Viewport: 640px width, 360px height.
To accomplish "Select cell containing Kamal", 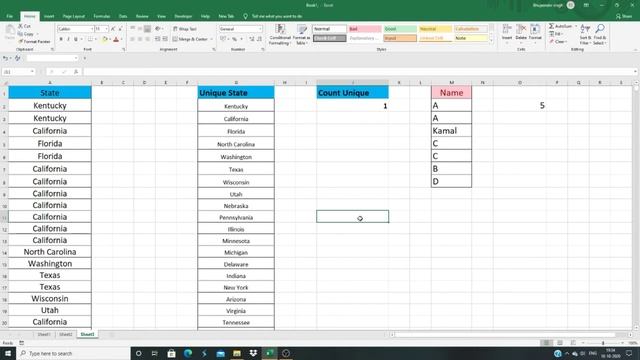I will click(451, 131).
